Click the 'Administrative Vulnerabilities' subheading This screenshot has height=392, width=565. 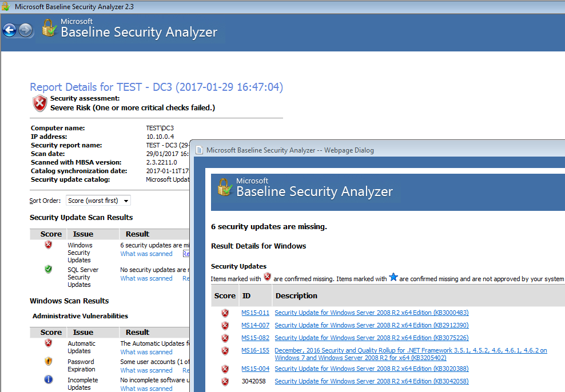point(81,316)
